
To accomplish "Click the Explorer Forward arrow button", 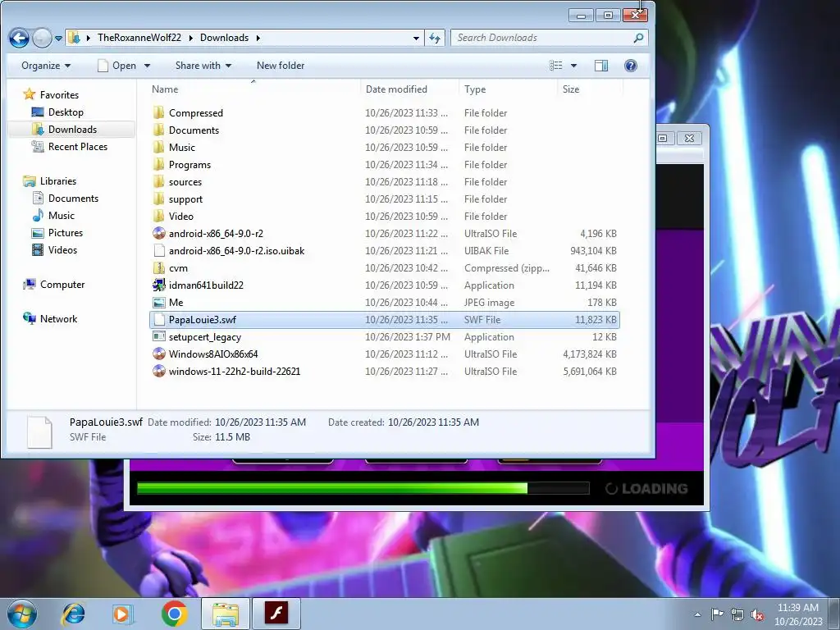I will pyautogui.click(x=42, y=38).
